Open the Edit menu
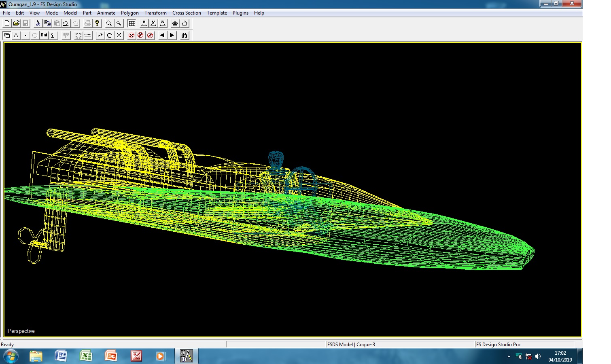Viewport: 611px width, 364px height. (x=20, y=13)
